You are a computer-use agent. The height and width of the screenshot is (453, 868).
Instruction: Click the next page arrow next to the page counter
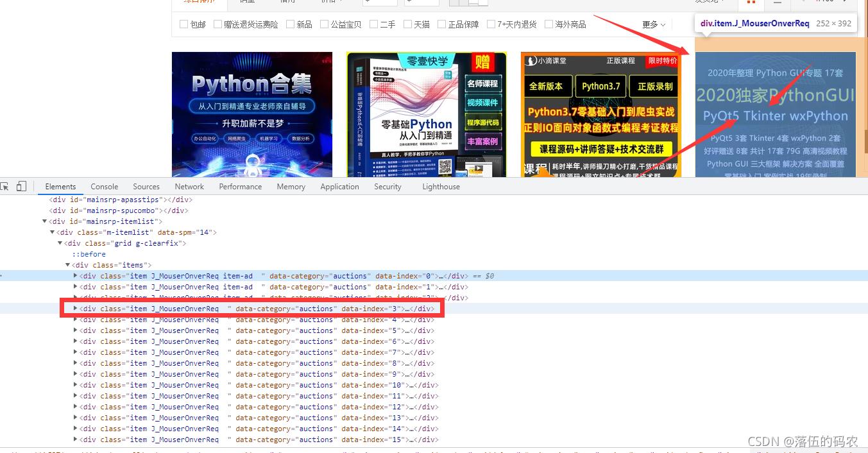[844, 2]
